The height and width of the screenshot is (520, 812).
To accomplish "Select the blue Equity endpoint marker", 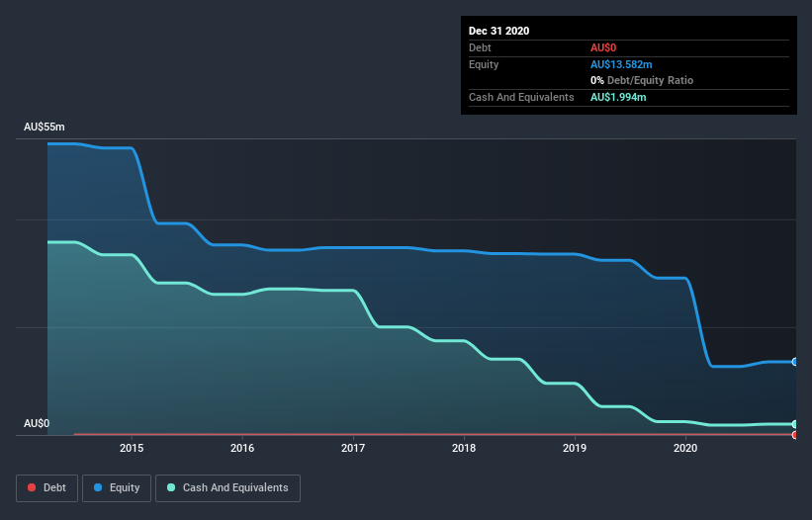I will (795, 362).
